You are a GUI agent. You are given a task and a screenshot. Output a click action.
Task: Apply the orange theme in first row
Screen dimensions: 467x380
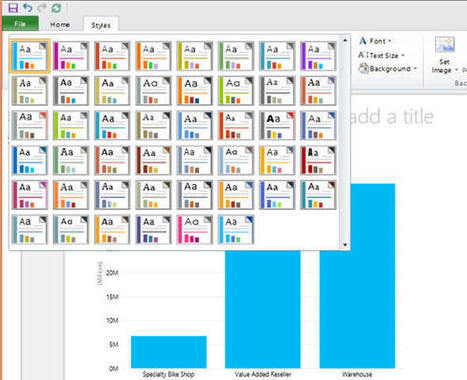(154, 56)
